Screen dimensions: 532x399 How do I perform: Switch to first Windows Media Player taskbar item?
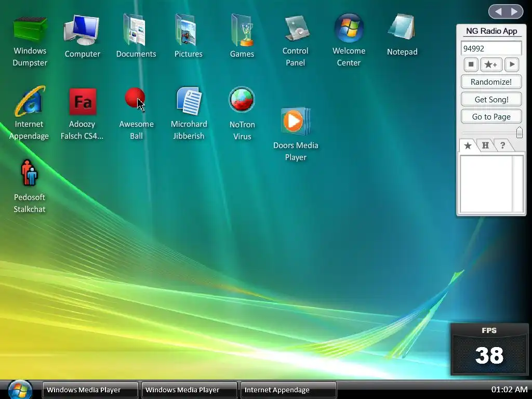pos(90,390)
